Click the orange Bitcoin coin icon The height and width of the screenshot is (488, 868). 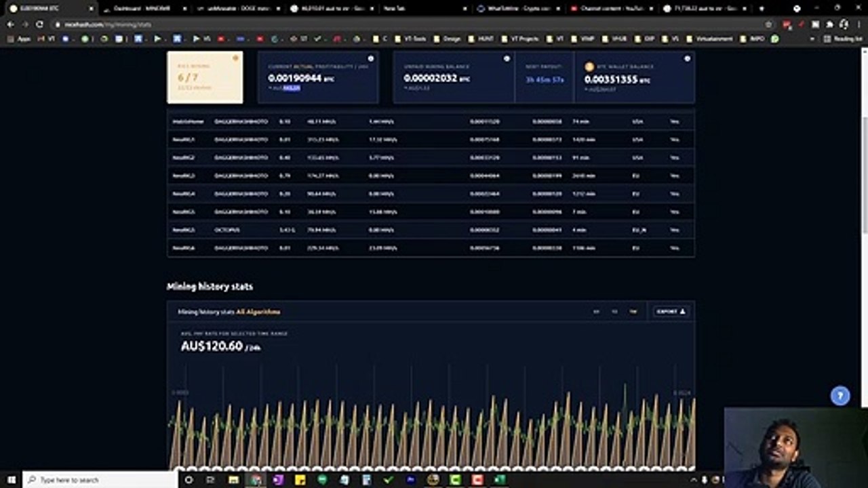tap(589, 66)
